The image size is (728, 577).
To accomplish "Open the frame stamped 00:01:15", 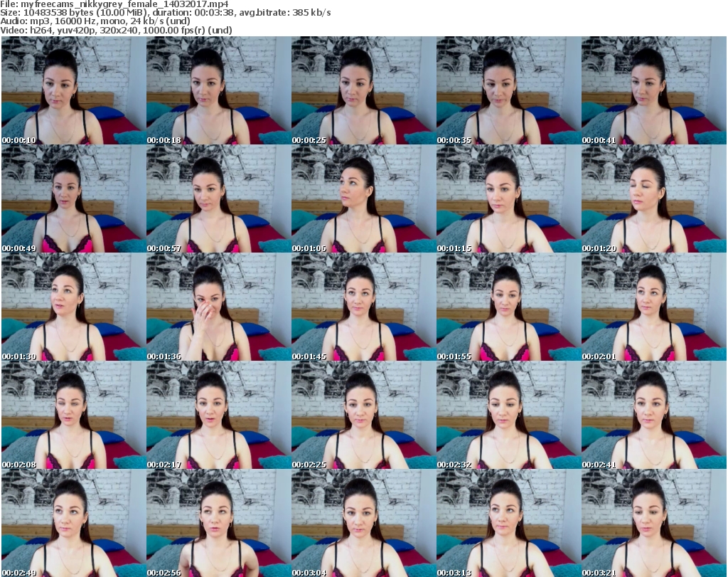I will (508, 198).
